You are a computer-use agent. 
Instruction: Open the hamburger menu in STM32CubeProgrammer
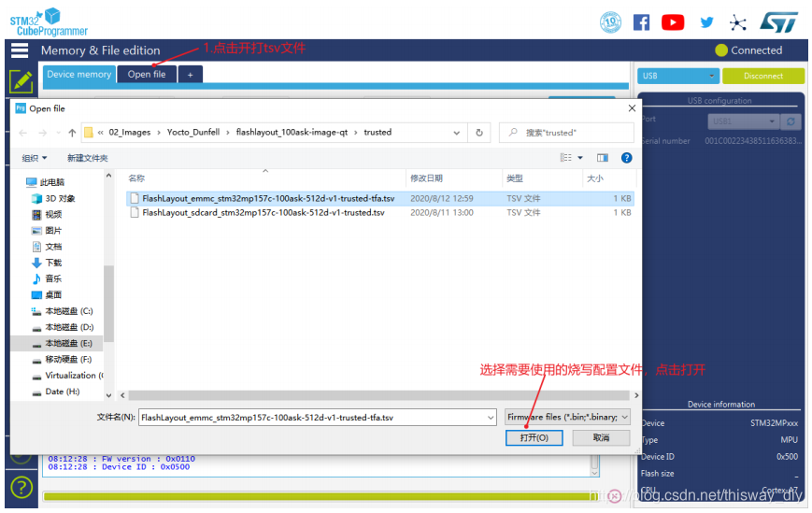click(x=20, y=50)
